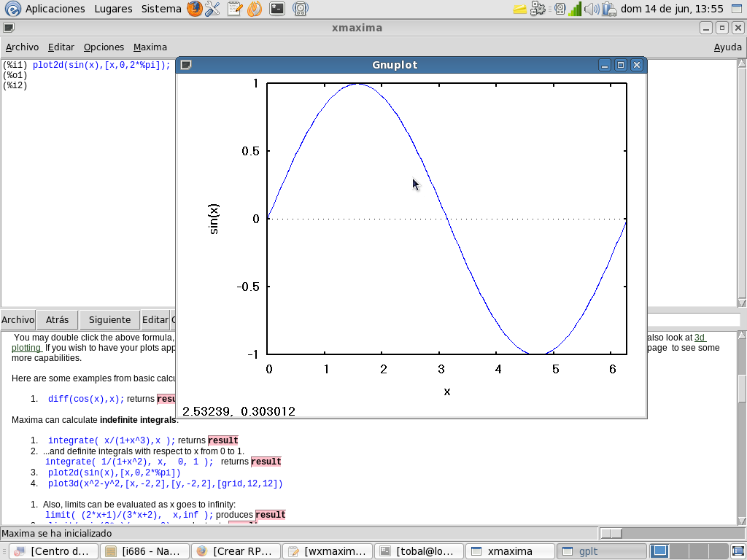Follow the 3d plotting hyperlink
Screen dimensions: 747x560
(699, 337)
